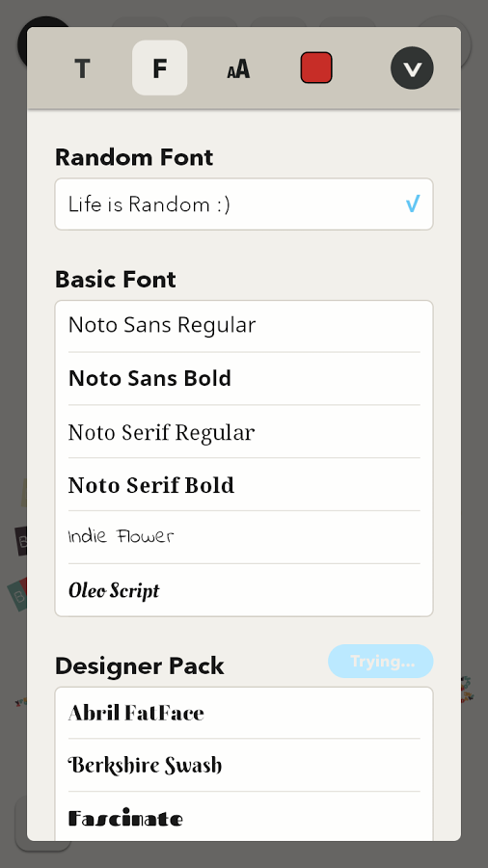Click the Trying... button
This screenshot has height=868, width=488.
click(x=381, y=662)
